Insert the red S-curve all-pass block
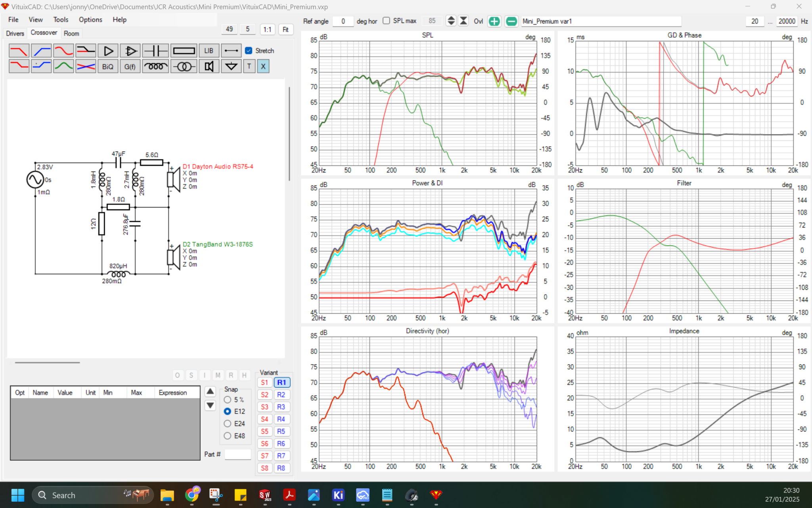Screen dimensions: 812x508 [x=63, y=51]
